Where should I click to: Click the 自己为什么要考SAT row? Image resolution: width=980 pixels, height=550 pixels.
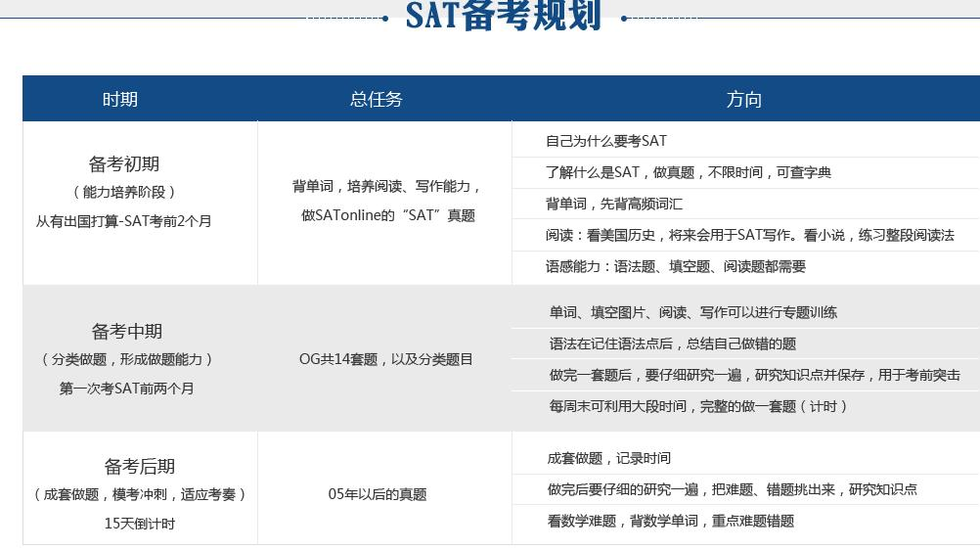pyautogui.click(x=606, y=141)
